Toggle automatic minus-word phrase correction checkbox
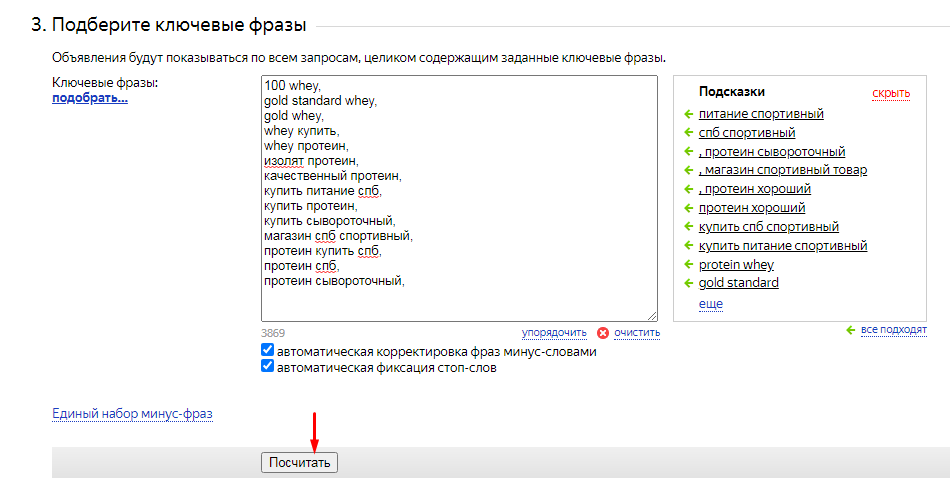 pyautogui.click(x=267, y=351)
